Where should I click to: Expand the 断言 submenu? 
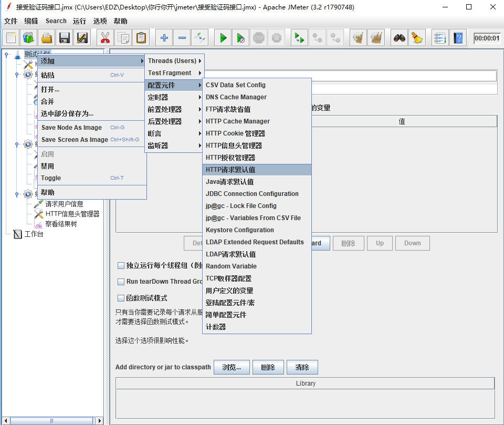(174, 133)
